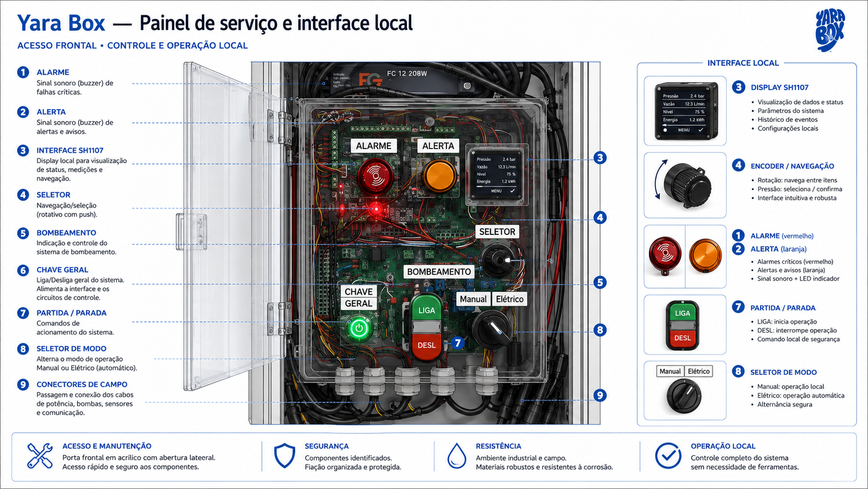Click the Elétrico label inside the enclosure
Image resolution: width=868 pixels, height=489 pixels.
[x=510, y=299]
